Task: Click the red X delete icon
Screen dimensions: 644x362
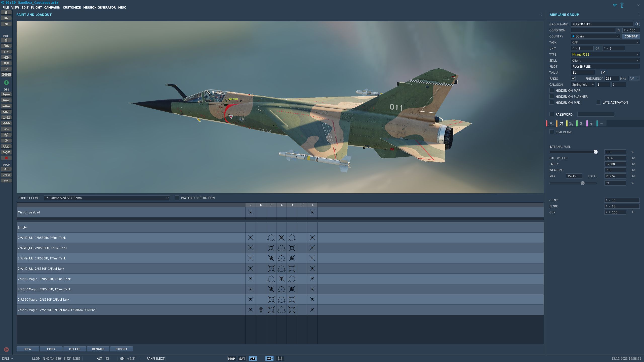Action: pyautogui.click(x=6, y=158)
